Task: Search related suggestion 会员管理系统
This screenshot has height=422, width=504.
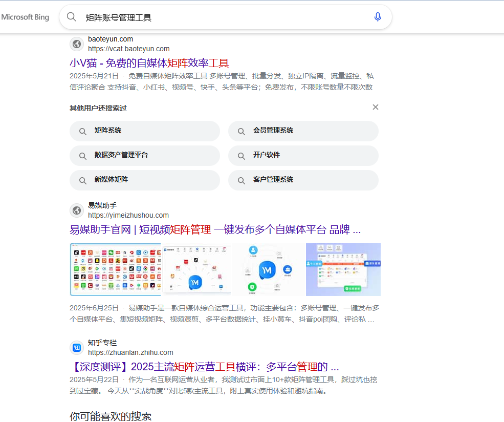Action: coord(303,131)
